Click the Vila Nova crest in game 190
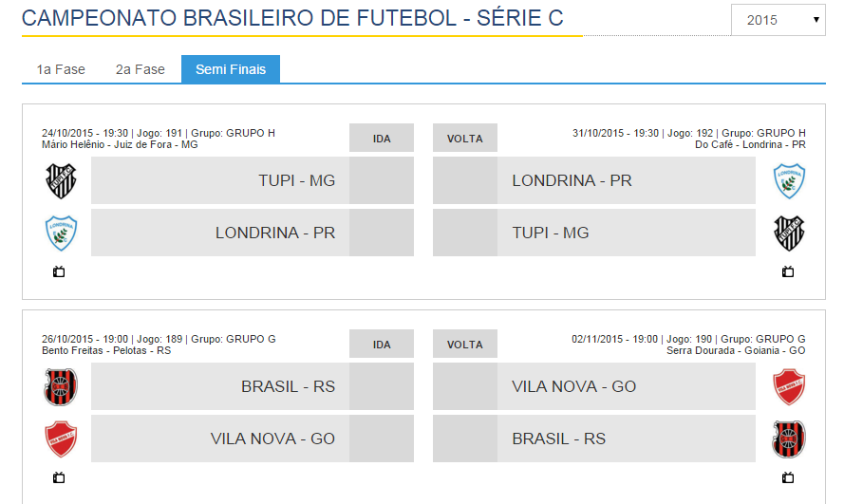The height and width of the screenshot is (504, 844). click(789, 386)
